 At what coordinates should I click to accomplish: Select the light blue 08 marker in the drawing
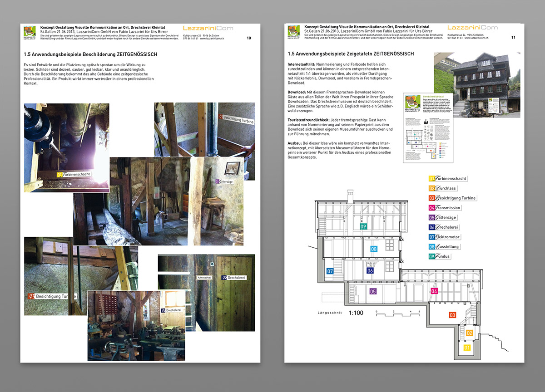(374, 249)
